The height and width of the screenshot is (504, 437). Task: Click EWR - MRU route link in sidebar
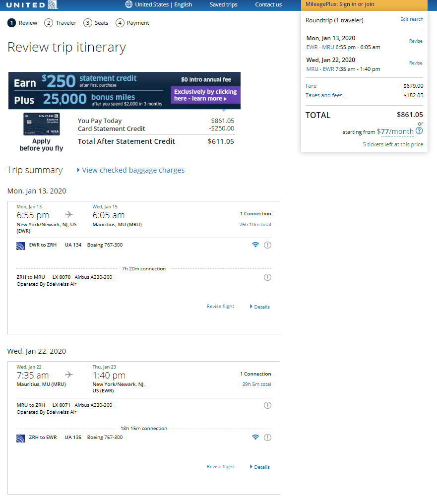[x=320, y=47]
